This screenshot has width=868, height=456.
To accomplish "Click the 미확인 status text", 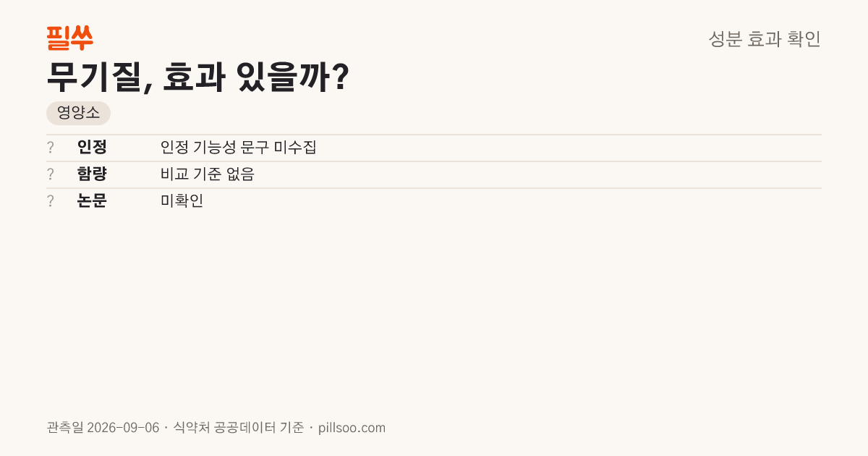I will (x=182, y=201).
